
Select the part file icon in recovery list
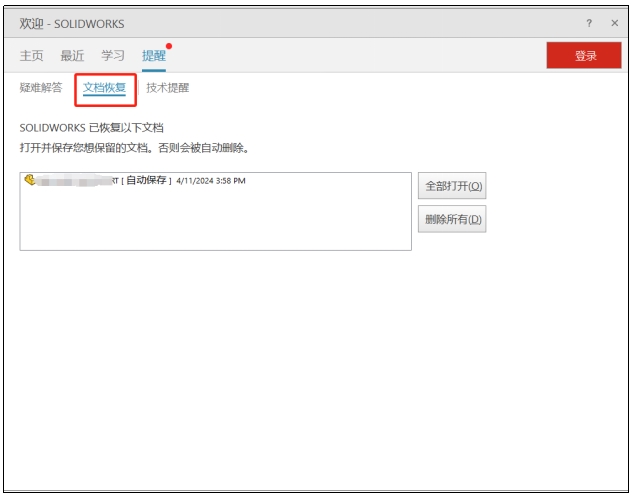coord(30,179)
